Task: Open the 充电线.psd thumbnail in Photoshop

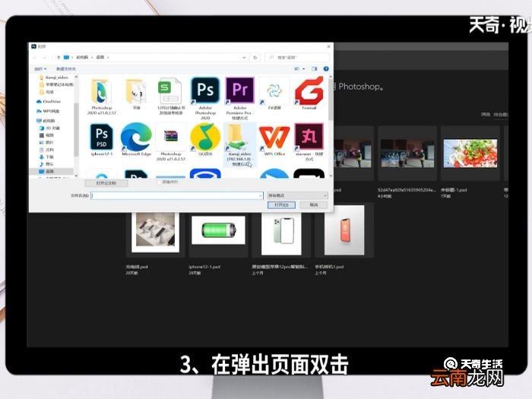Action: click(x=155, y=233)
